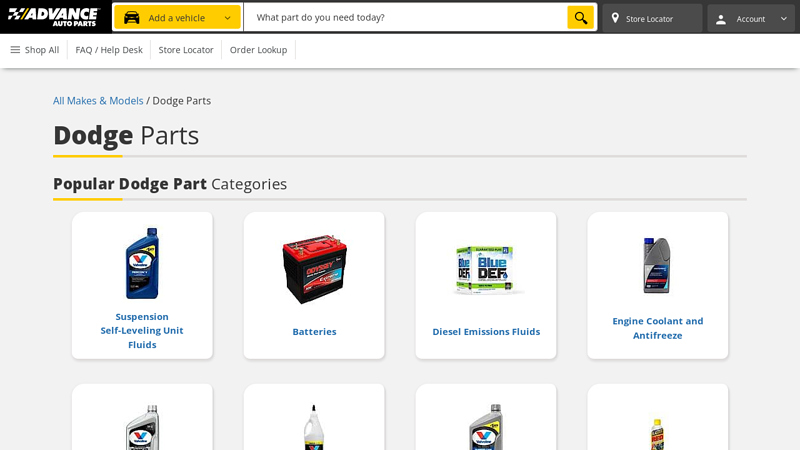The image size is (800, 450).
Task: Click the Account person icon
Action: pyautogui.click(x=720, y=19)
